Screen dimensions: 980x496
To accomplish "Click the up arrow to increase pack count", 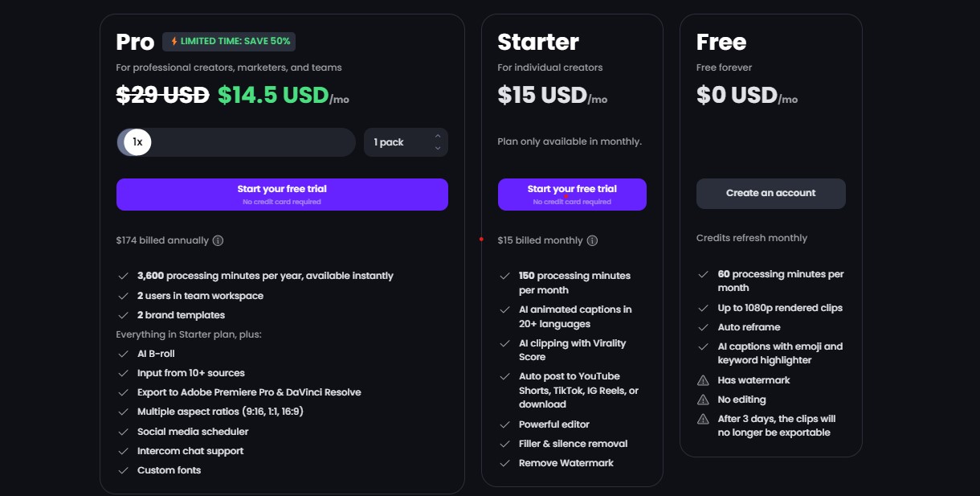I will 437,137.
